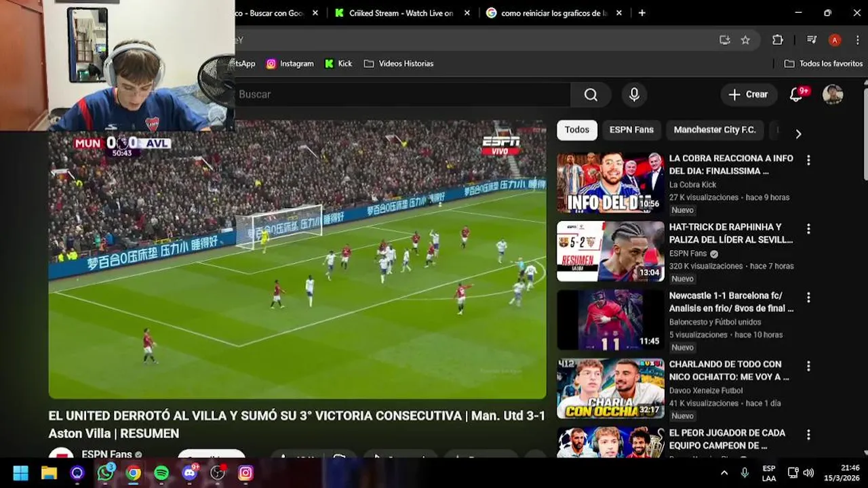Click the La Cobra Kick channel name

(x=692, y=184)
